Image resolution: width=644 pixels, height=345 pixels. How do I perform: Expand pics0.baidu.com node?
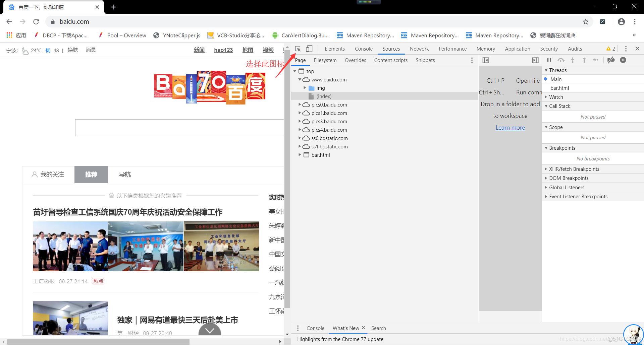pos(300,105)
